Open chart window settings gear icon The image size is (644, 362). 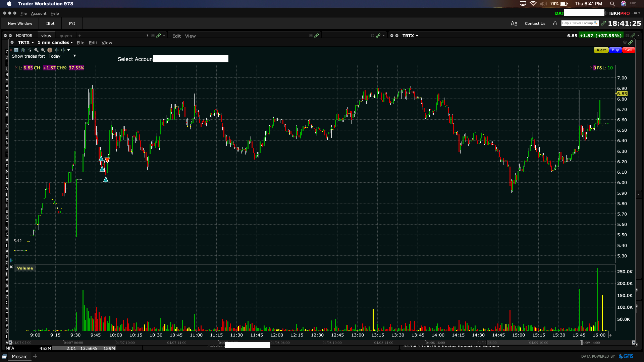click(625, 43)
